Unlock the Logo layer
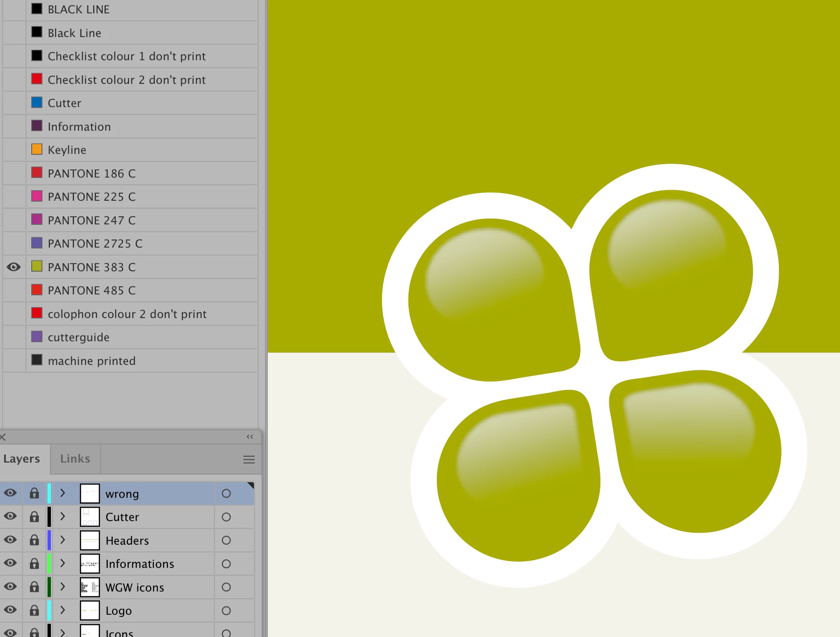The width and height of the screenshot is (840, 637). [x=34, y=610]
